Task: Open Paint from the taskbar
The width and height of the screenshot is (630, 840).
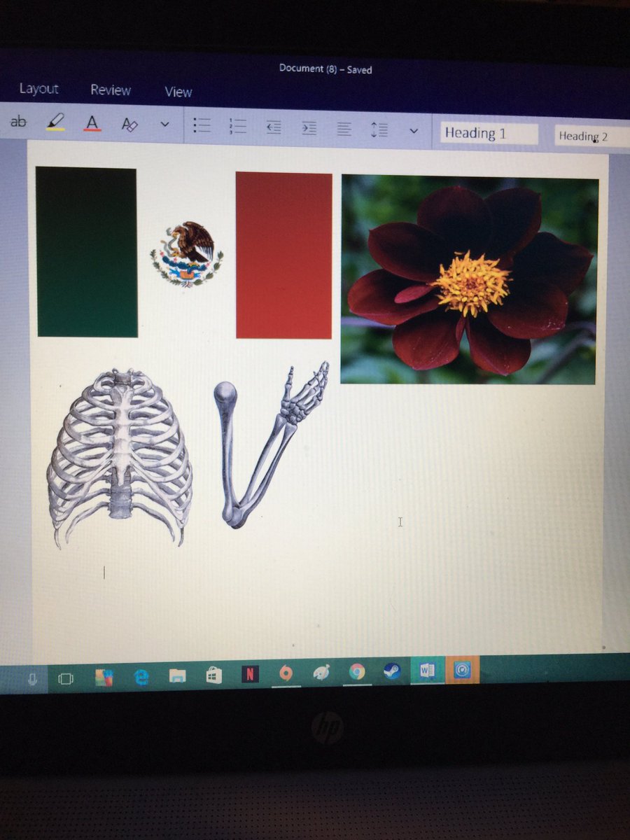Action: click(x=321, y=673)
